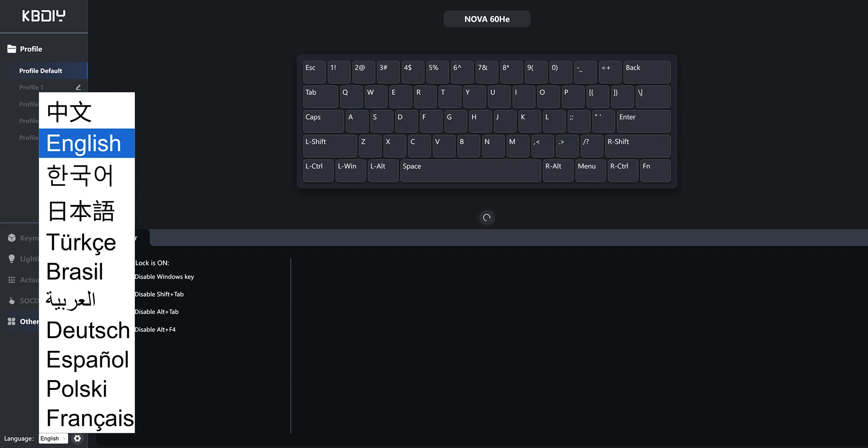The width and height of the screenshot is (868, 448).
Task: Click the Disable Shift+Tab option
Action: click(x=159, y=294)
